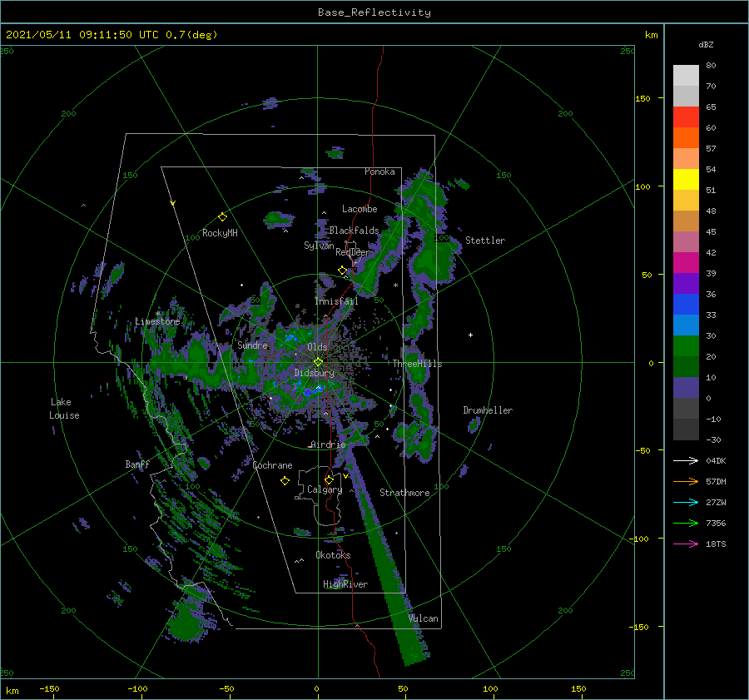
Task: Click the yellow diamond marker near Cochrane
Action: [x=285, y=481]
